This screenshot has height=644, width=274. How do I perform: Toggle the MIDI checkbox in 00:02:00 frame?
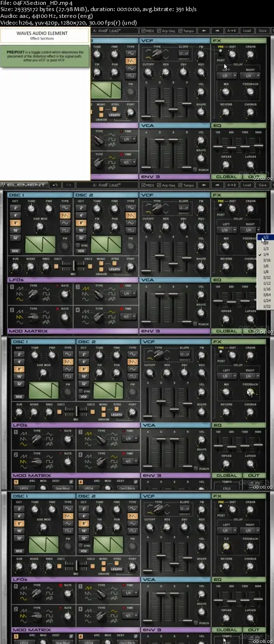pos(143,30)
